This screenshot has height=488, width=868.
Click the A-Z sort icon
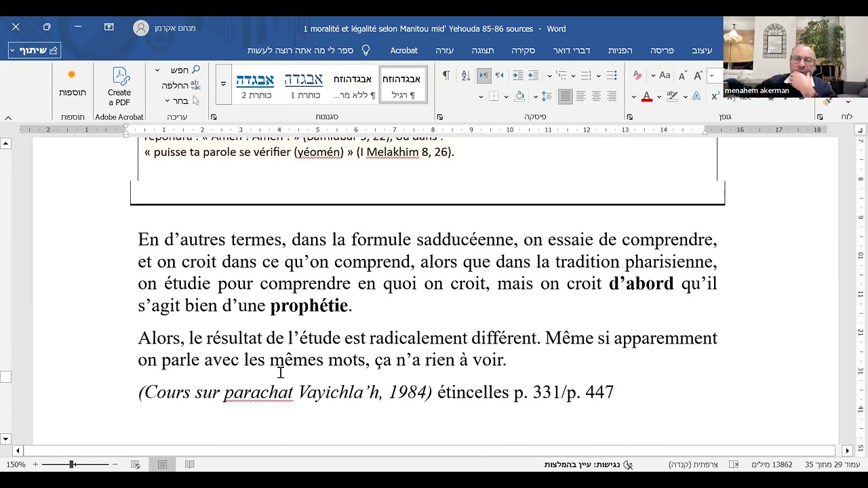point(466,75)
